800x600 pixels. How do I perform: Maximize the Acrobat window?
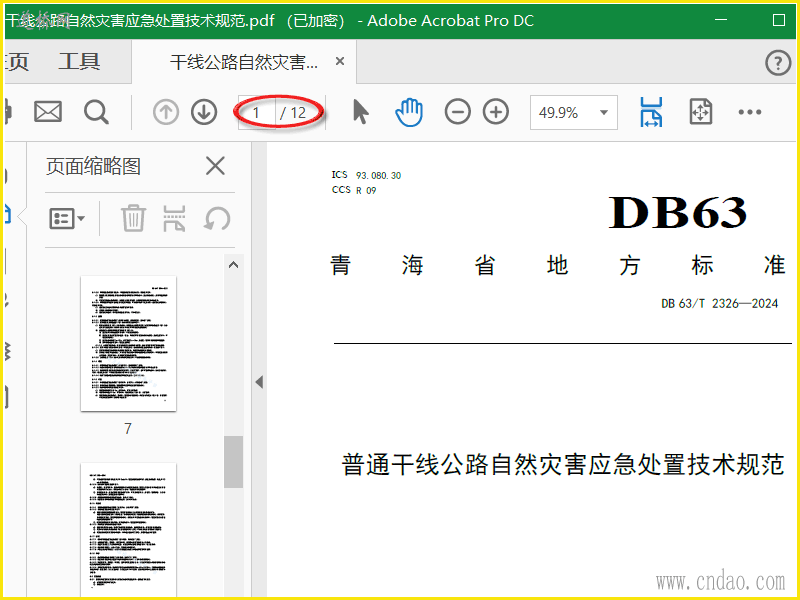pyautogui.click(x=779, y=20)
